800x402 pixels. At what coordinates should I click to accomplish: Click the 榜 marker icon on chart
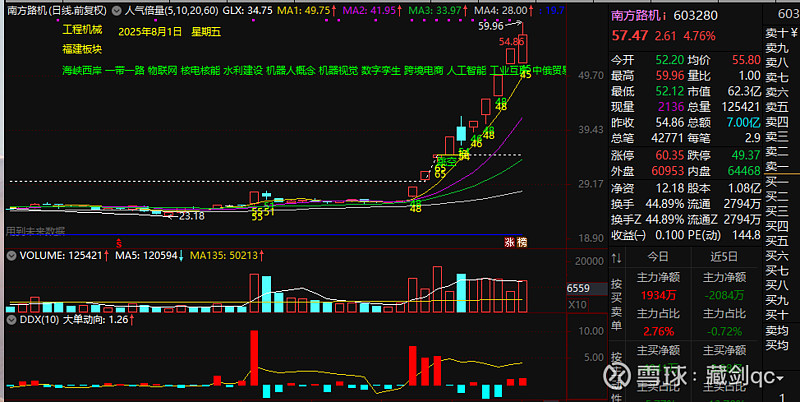tap(521, 243)
